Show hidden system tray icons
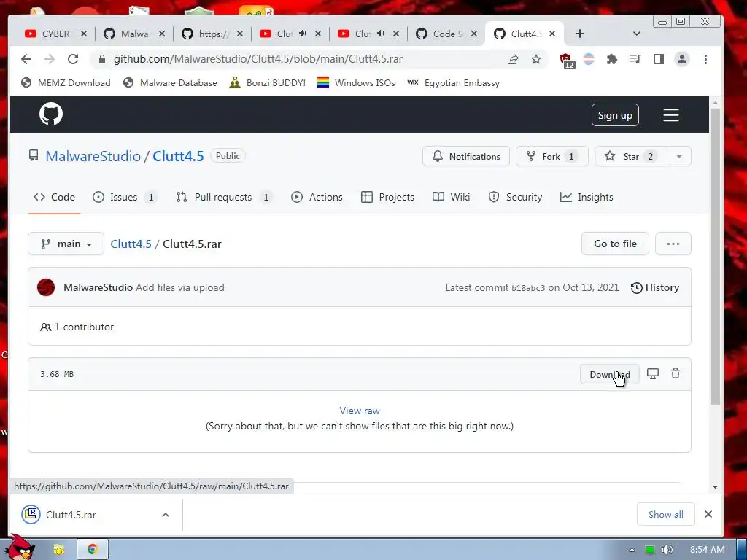The height and width of the screenshot is (560, 747). coord(632,550)
